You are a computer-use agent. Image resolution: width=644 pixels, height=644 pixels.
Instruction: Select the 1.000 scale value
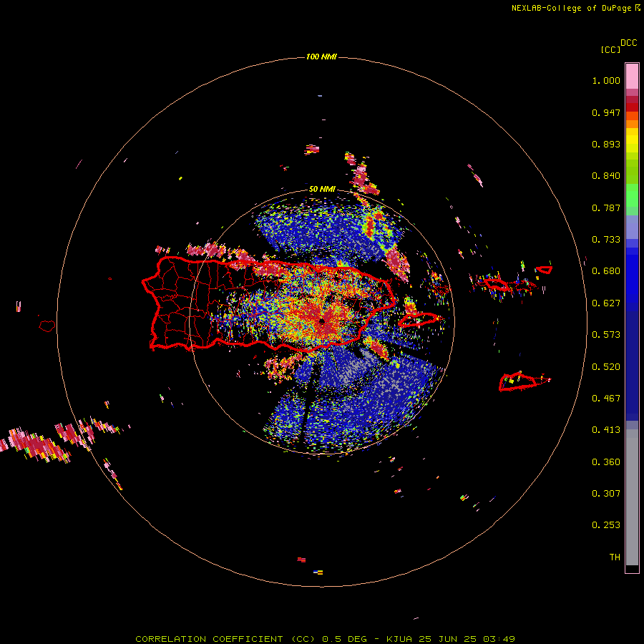click(606, 80)
